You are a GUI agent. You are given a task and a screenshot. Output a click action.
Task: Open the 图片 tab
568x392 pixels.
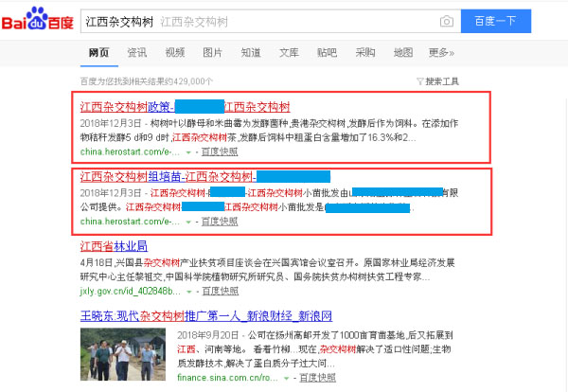coord(213,53)
